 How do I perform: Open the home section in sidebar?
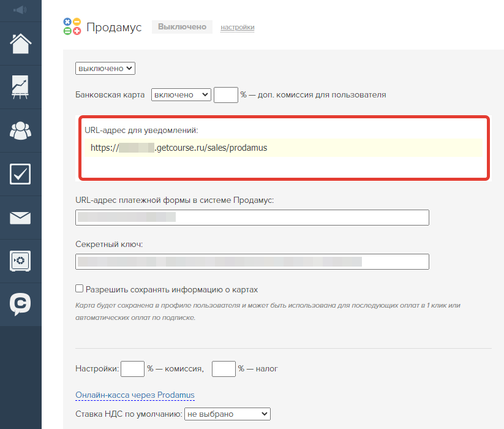click(x=21, y=44)
